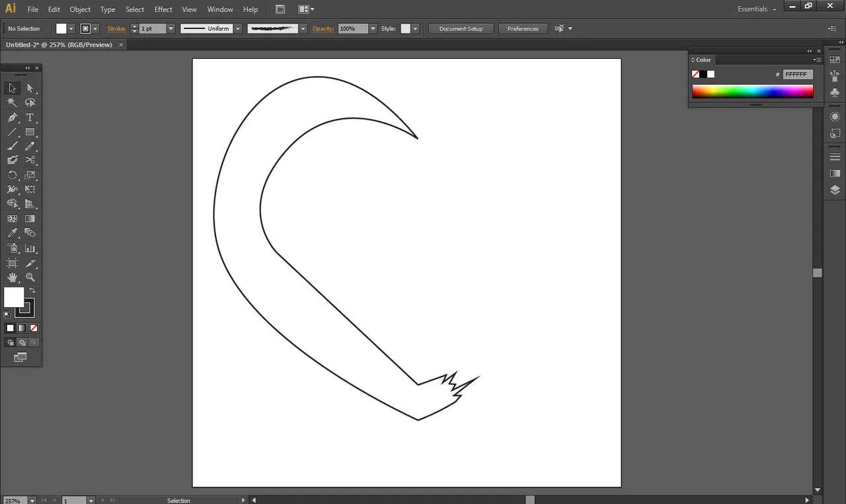846x504 pixels.
Task: Select the Column Graph tool
Action: (30, 248)
